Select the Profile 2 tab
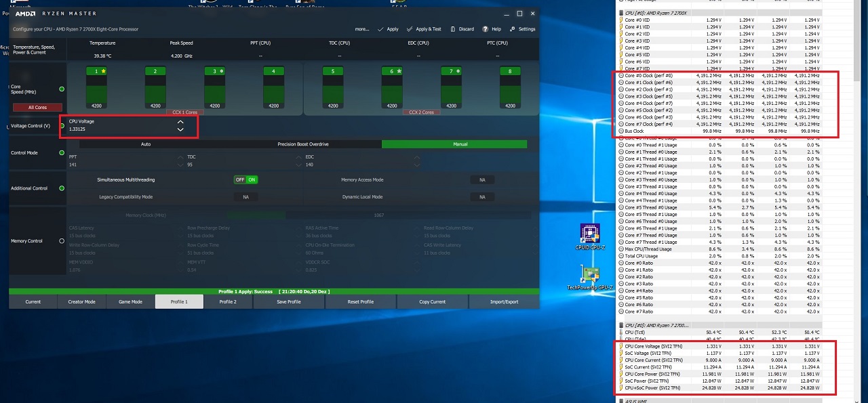The height and width of the screenshot is (403, 868). (x=228, y=302)
